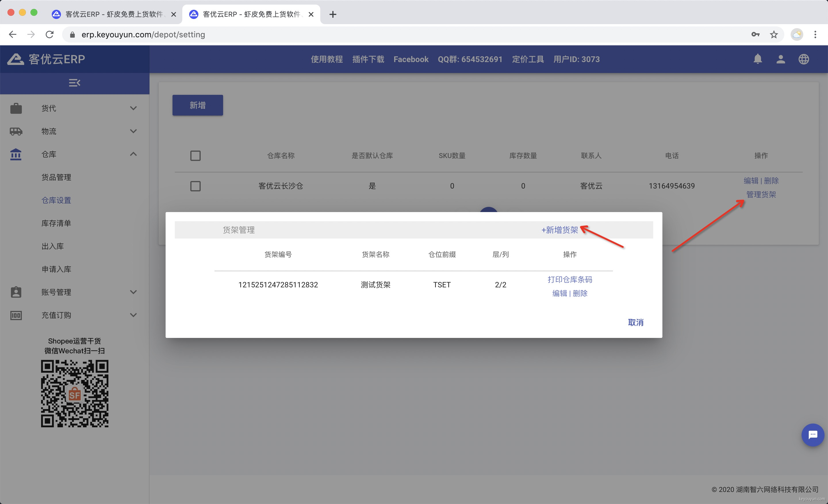The image size is (828, 504).
Task: Click the 货代 briefcase icon
Action: click(x=16, y=108)
